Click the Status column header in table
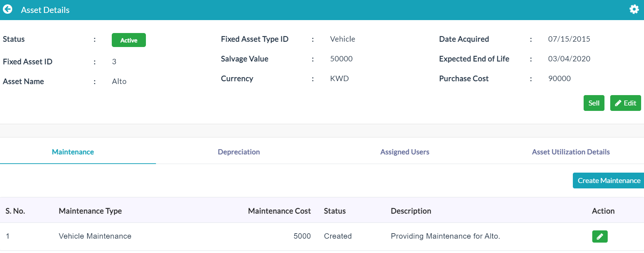 [335, 211]
